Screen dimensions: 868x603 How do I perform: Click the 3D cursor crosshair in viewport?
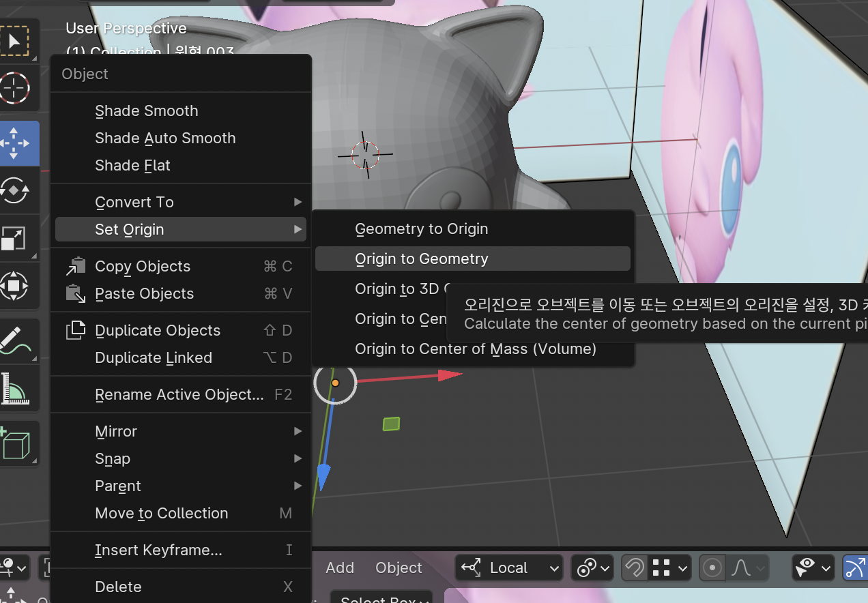pos(365,154)
